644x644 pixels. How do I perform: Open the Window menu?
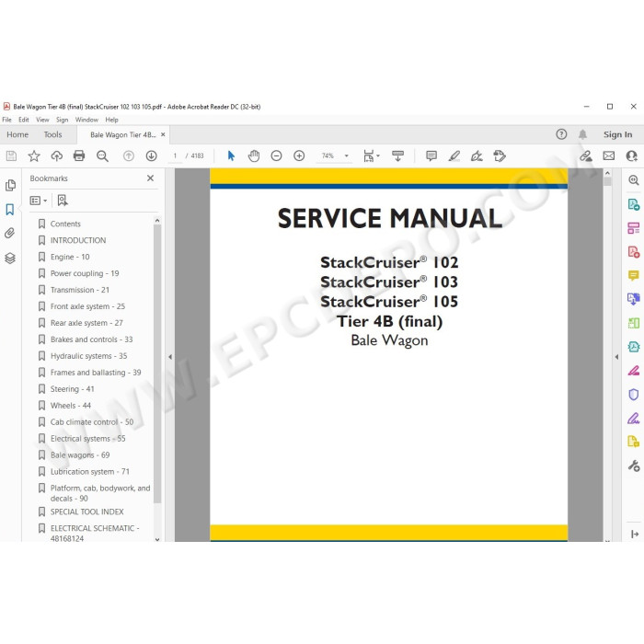(x=86, y=120)
